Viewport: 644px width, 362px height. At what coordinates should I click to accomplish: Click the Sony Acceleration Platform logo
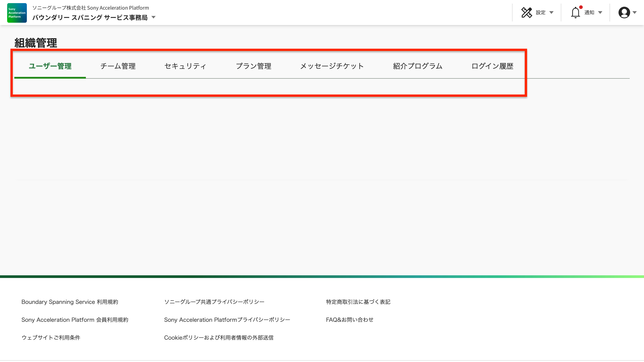click(x=17, y=13)
